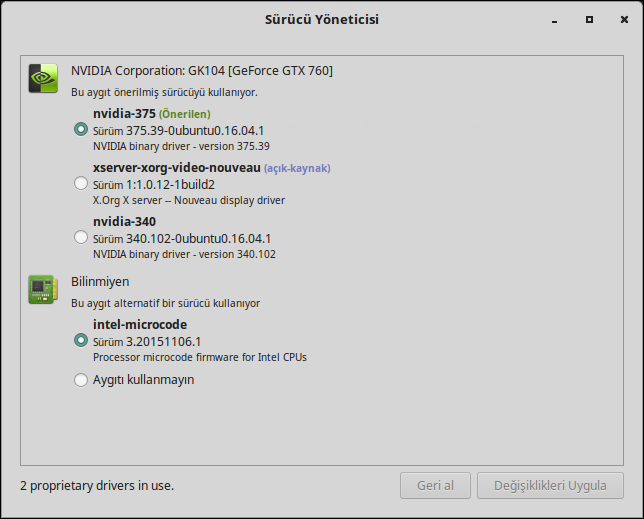Close the Sürücü Yöneticisi window

click(624, 20)
